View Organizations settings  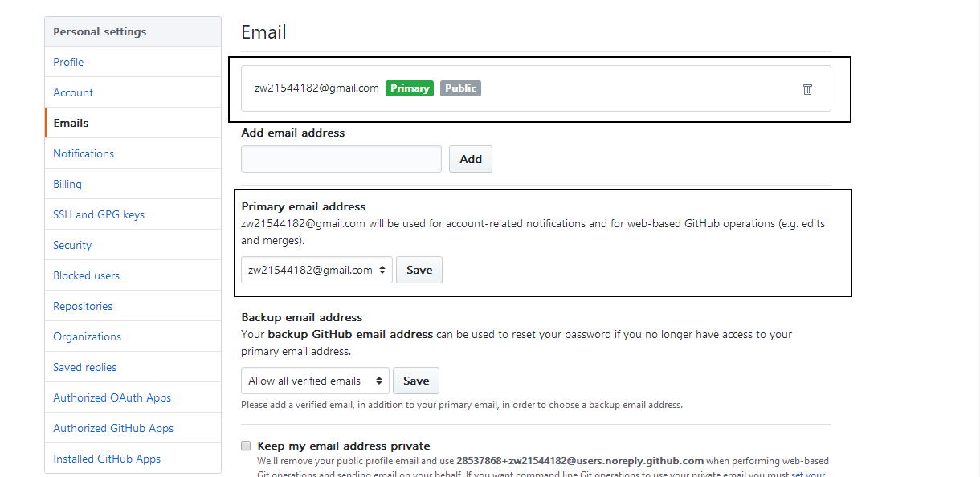[x=87, y=336]
